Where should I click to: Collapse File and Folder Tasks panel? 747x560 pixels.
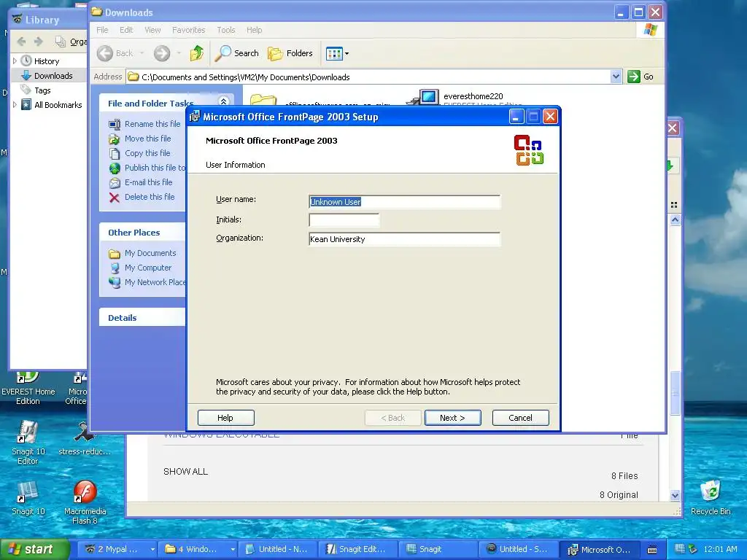pos(223,101)
